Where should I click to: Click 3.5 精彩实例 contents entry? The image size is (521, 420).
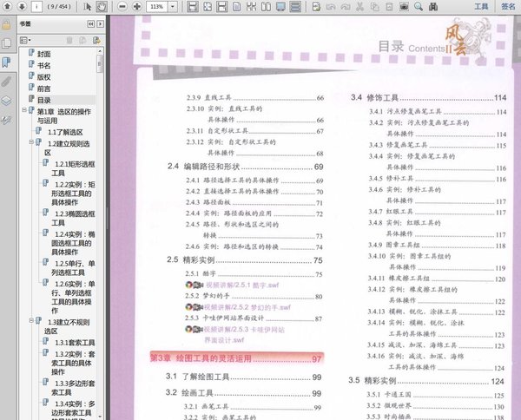coord(426,381)
